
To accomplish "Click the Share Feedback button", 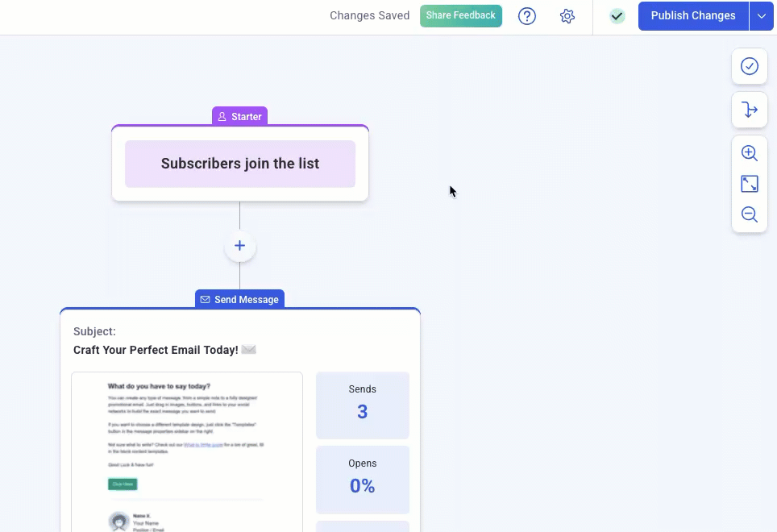I will point(461,16).
